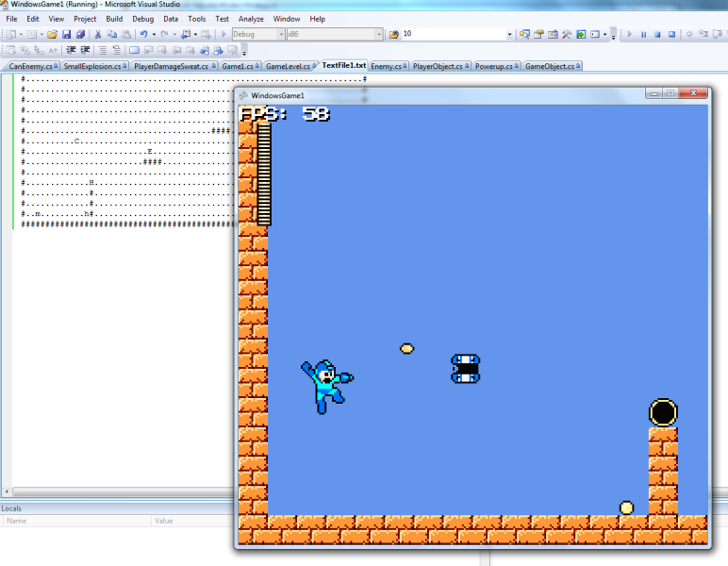This screenshot has height=566, width=728.
Task: Switch to the SmallExplosion.cs tab
Action: tap(92, 66)
